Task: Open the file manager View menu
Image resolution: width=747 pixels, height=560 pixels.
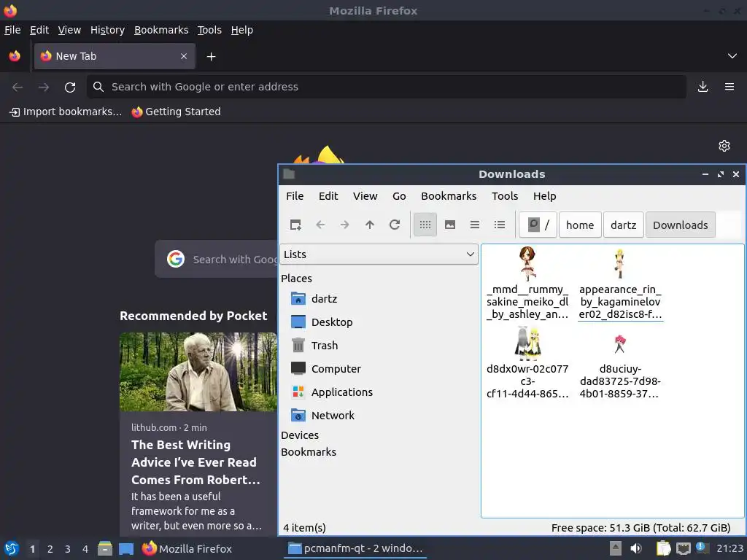Action: (365, 196)
